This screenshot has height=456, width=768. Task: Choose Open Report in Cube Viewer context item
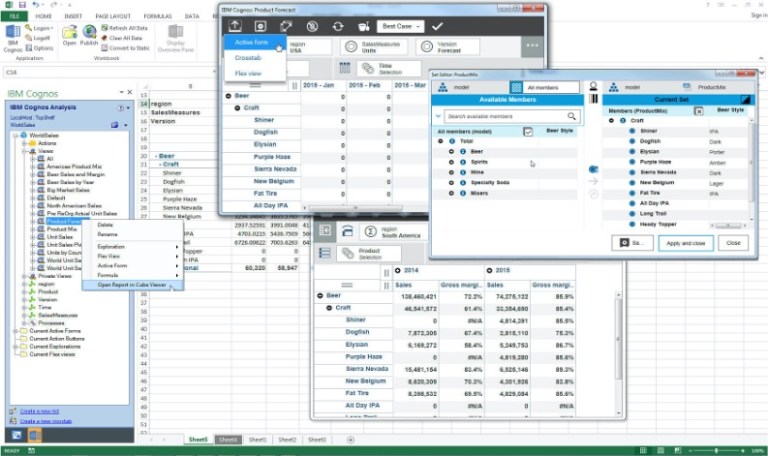coord(132,285)
